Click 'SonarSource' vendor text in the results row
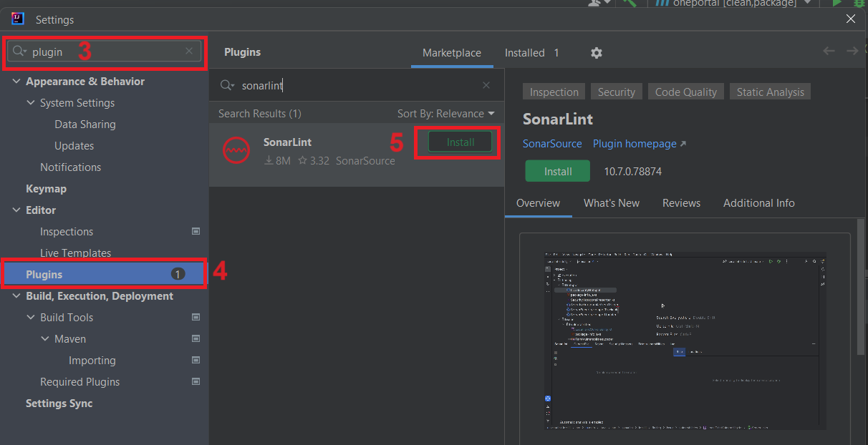Image resolution: width=868 pixels, height=445 pixels. tap(365, 161)
